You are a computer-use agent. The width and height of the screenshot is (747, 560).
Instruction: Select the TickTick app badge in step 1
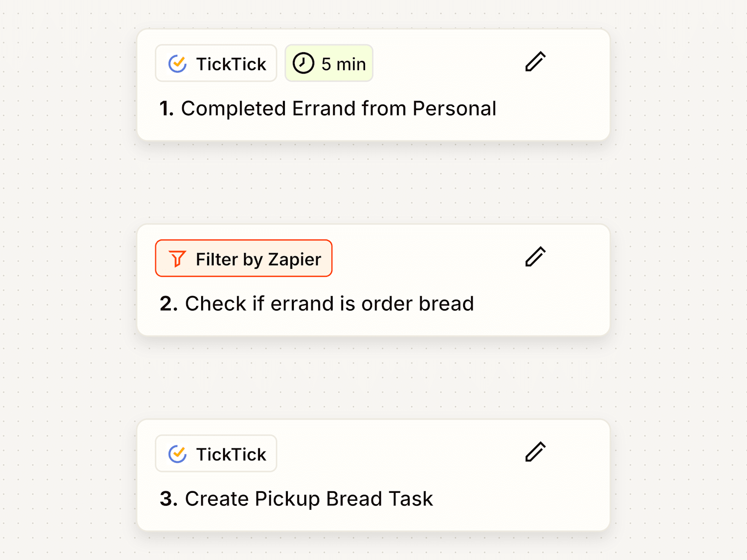[216, 63]
